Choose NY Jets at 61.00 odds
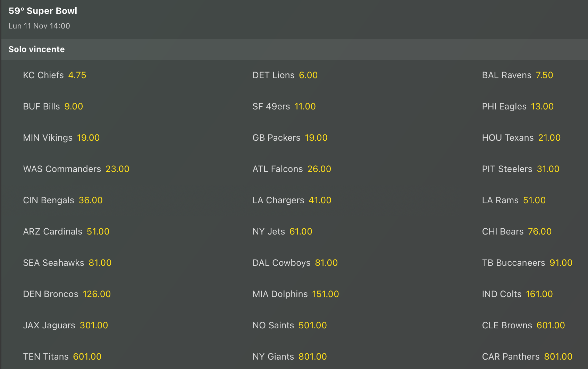The width and height of the screenshot is (588, 369). 282,231
